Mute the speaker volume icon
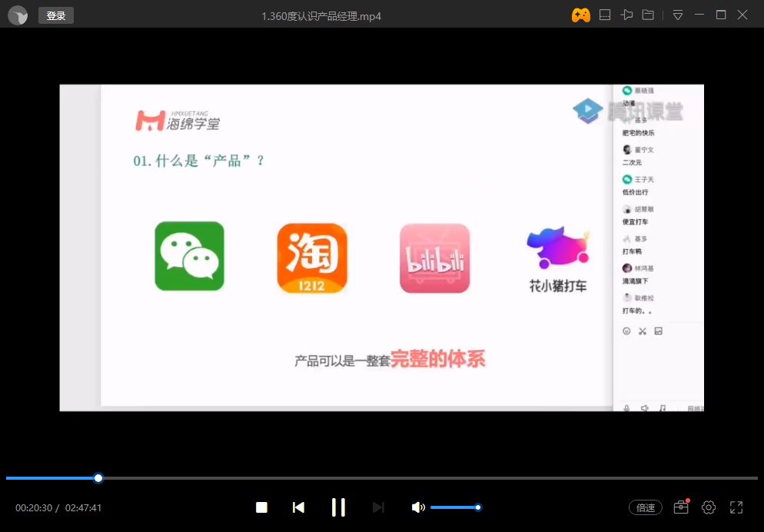Viewport: 764px width, 532px height. 417,507
